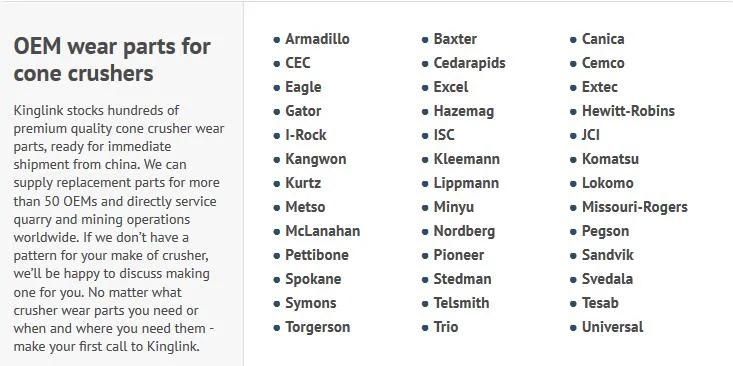Select Cedarapids in the list
This screenshot has width=733, height=366.
coord(469,63)
